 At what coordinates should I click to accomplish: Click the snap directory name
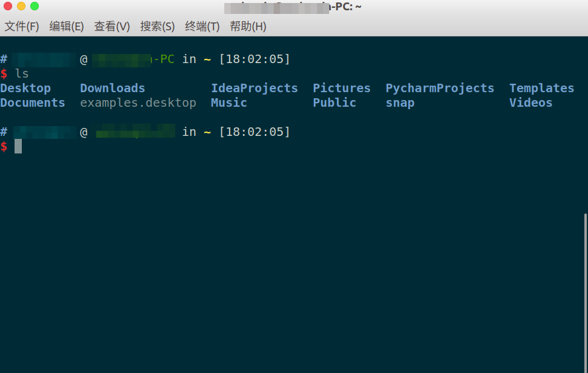pos(400,103)
